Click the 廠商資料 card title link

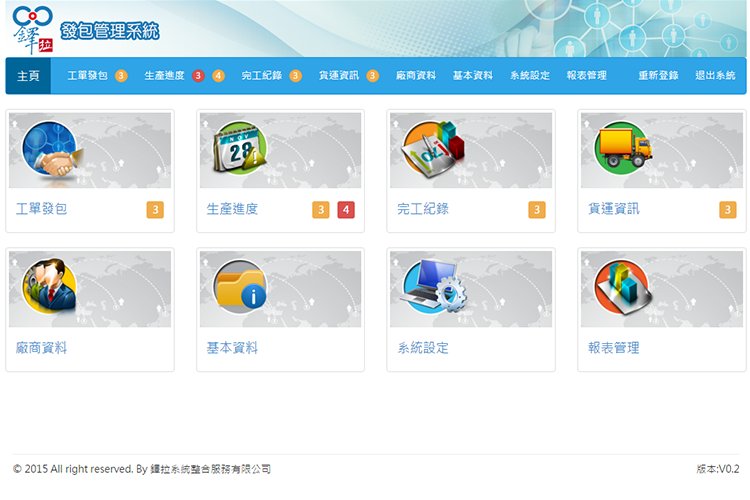pyautogui.click(x=42, y=348)
